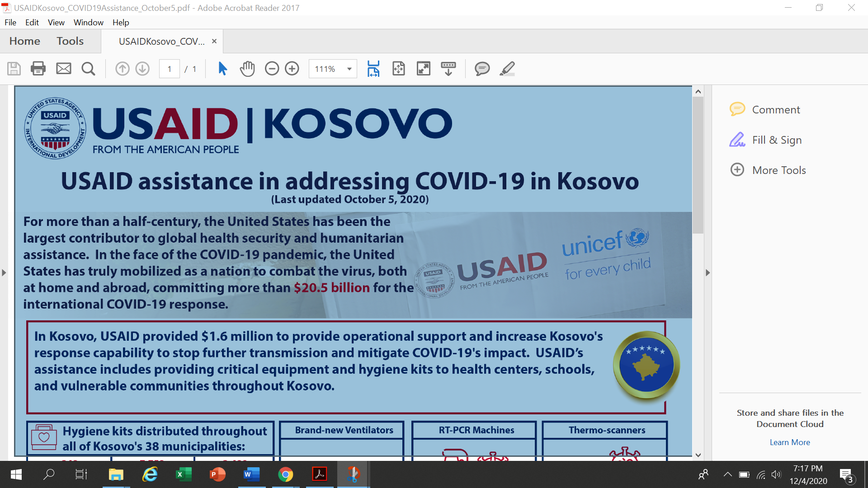This screenshot has height=488, width=868.
Task: Click the scroll down arrow
Action: [698, 455]
